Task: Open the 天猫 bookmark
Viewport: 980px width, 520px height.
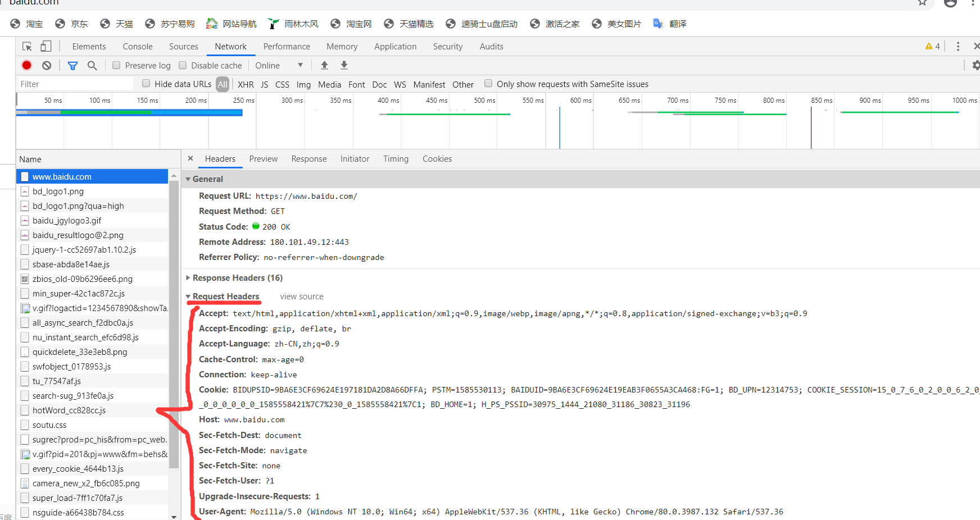Action: tap(116, 24)
